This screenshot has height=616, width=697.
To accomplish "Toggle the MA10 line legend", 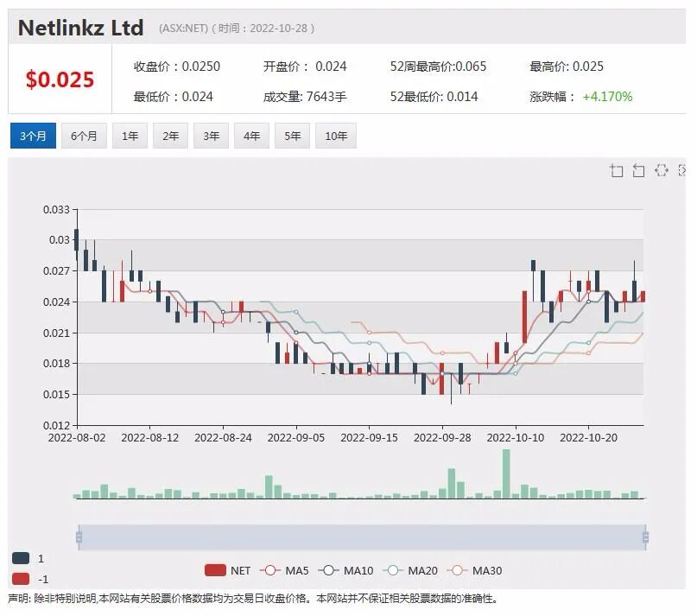I will 345,570.
